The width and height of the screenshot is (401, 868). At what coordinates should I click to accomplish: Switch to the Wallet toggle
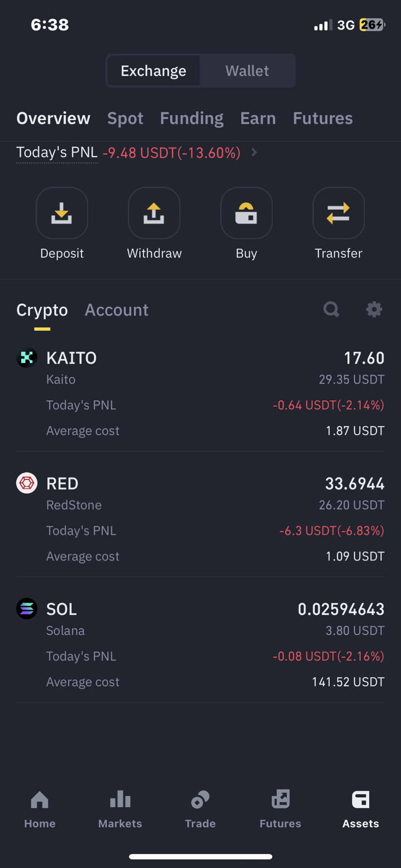point(247,71)
